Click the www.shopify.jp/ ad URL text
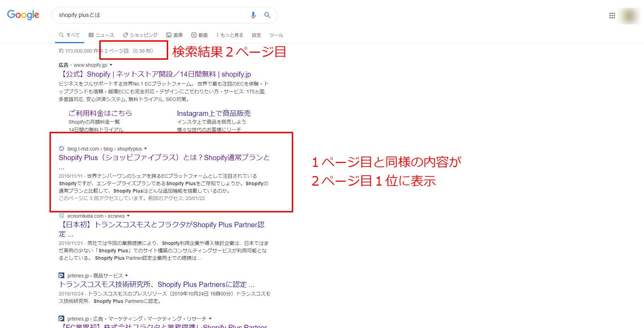 (90, 65)
